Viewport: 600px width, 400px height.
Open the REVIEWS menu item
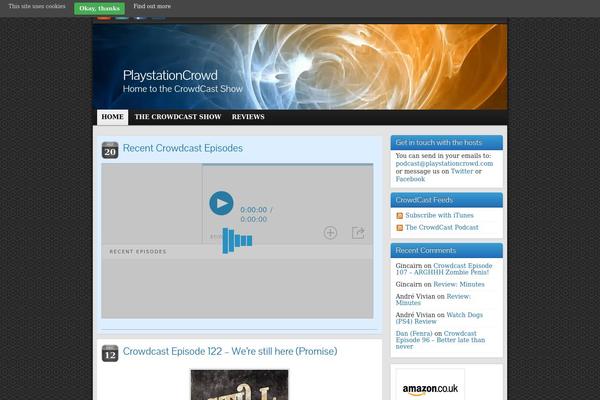(x=248, y=117)
